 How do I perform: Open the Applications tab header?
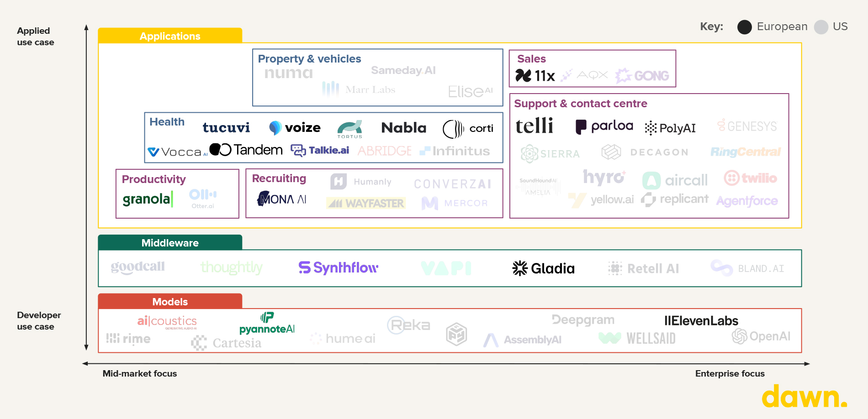click(170, 36)
